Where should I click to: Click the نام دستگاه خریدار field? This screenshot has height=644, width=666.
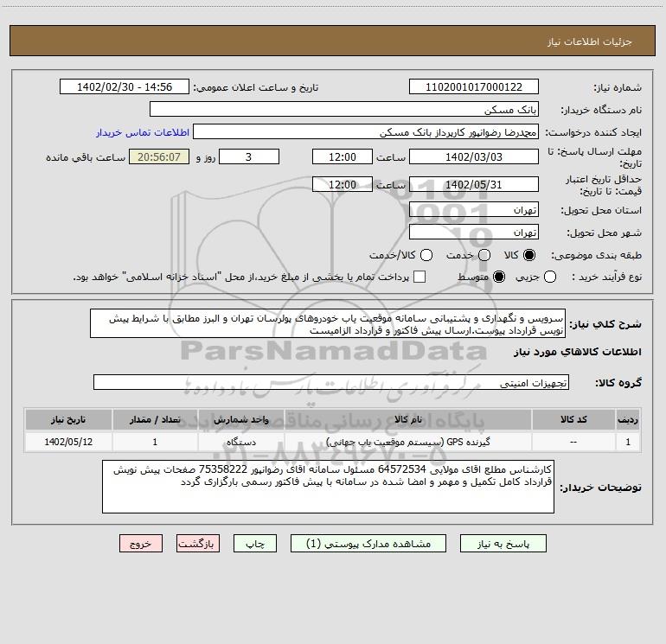(344, 110)
